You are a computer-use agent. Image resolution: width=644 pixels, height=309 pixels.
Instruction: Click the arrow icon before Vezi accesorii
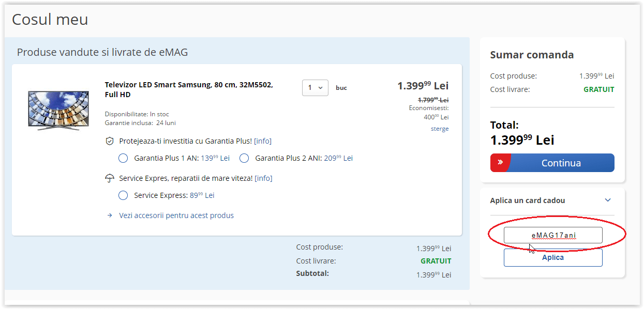click(110, 215)
